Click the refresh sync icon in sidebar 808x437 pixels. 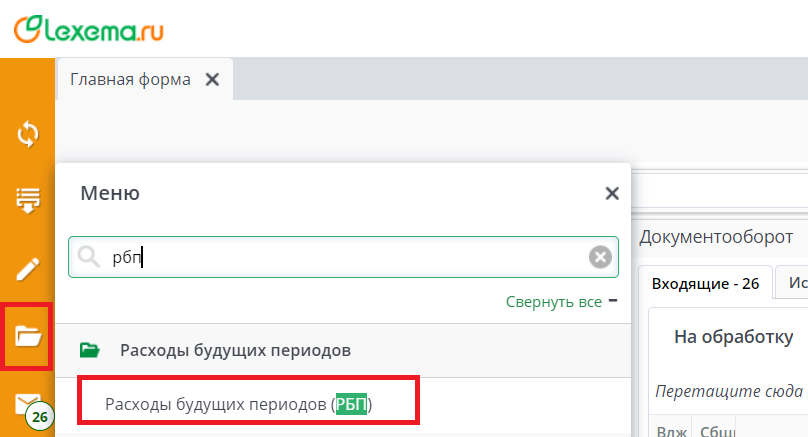click(x=28, y=133)
